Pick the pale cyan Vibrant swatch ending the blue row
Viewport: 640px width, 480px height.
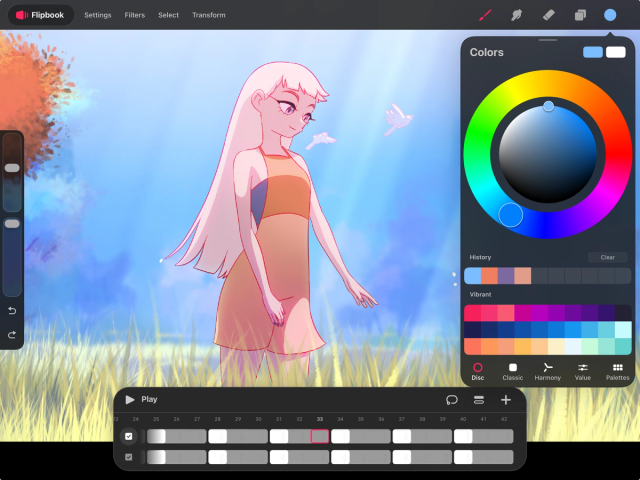623,330
